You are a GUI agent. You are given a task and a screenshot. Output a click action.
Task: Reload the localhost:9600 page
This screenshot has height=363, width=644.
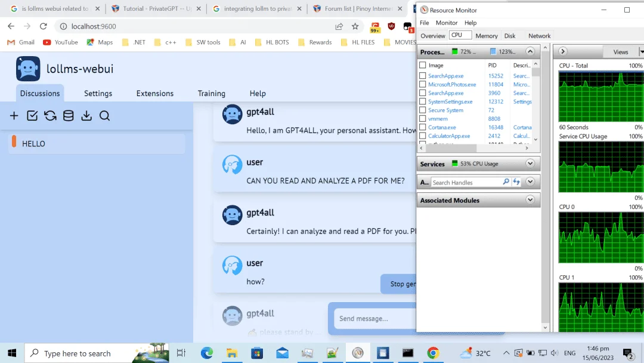coord(43,26)
